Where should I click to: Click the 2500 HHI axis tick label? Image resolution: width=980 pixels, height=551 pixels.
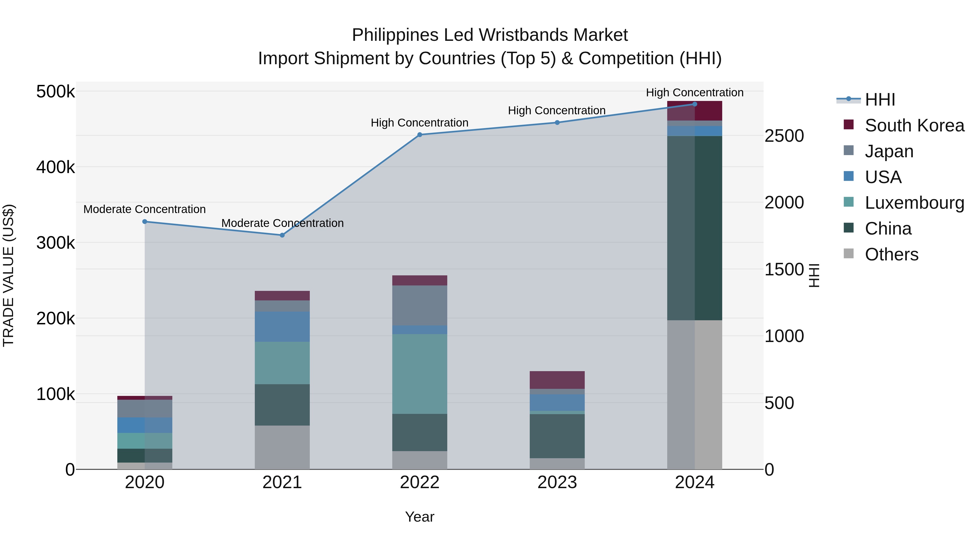point(785,136)
